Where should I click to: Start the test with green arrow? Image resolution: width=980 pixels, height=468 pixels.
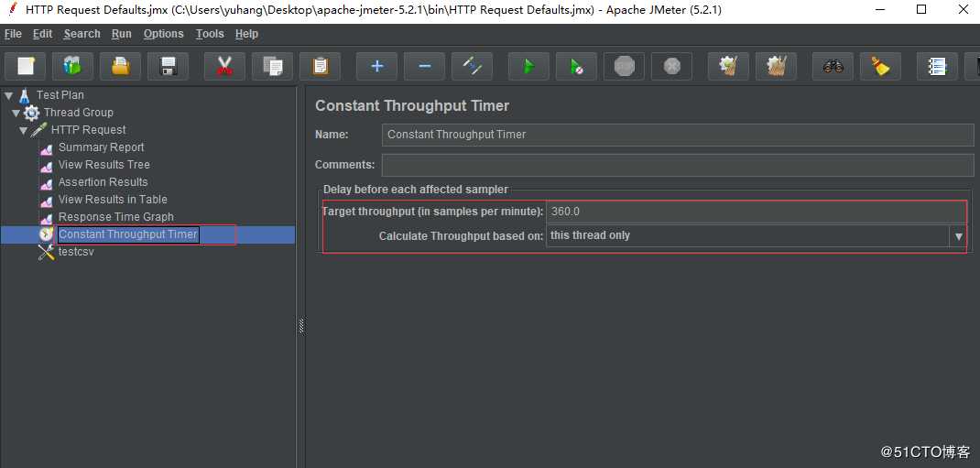(528, 66)
